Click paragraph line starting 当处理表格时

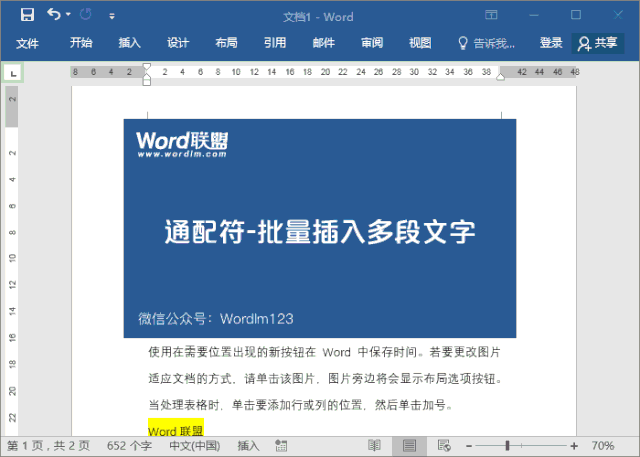pos(300,405)
